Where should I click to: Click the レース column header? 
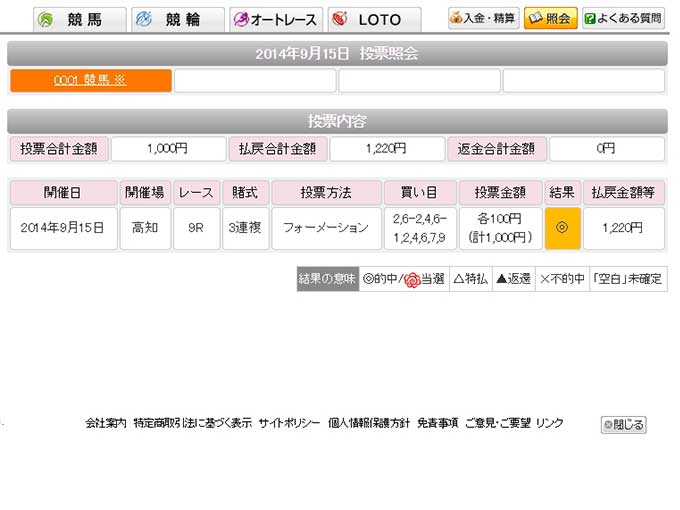pos(196,192)
